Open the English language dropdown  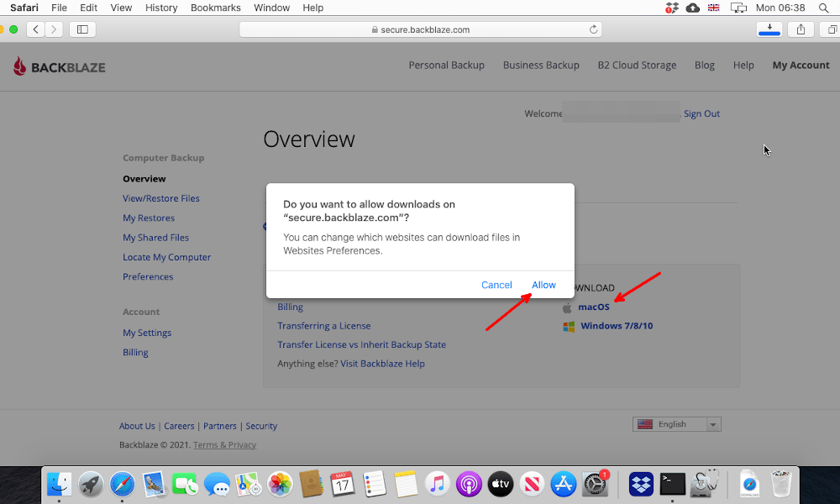pyautogui.click(x=676, y=424)
